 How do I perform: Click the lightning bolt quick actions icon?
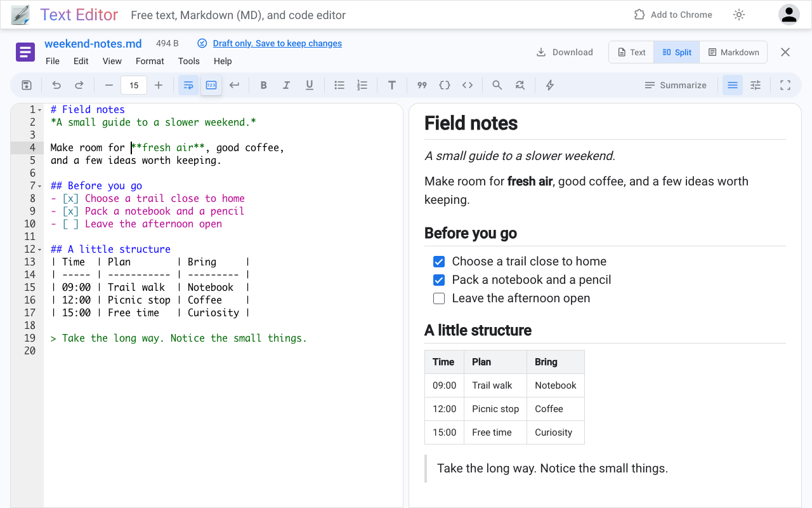point(550,85)
